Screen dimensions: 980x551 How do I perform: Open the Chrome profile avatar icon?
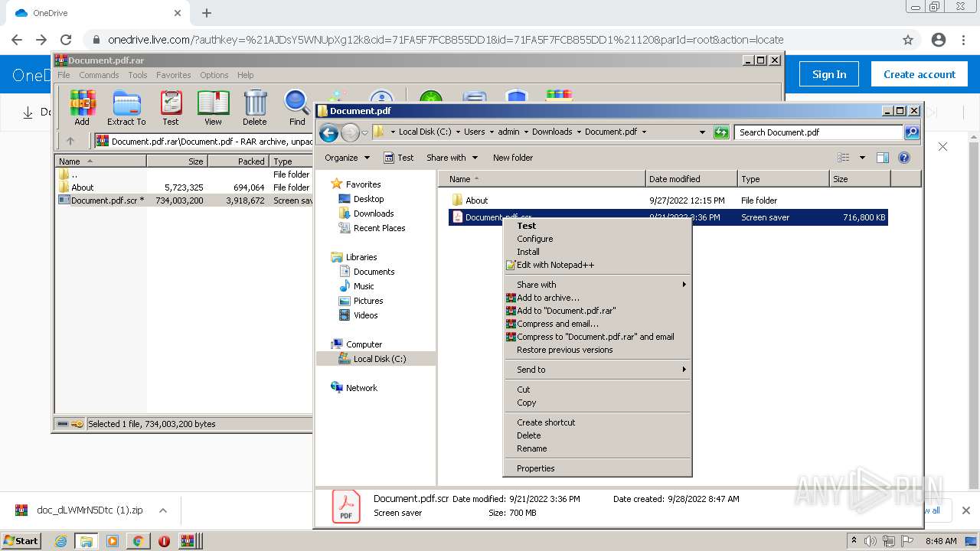939,40
